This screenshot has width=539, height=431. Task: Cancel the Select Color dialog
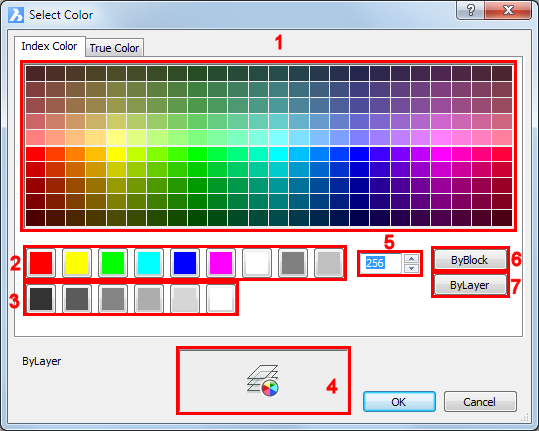click(480, 401)
